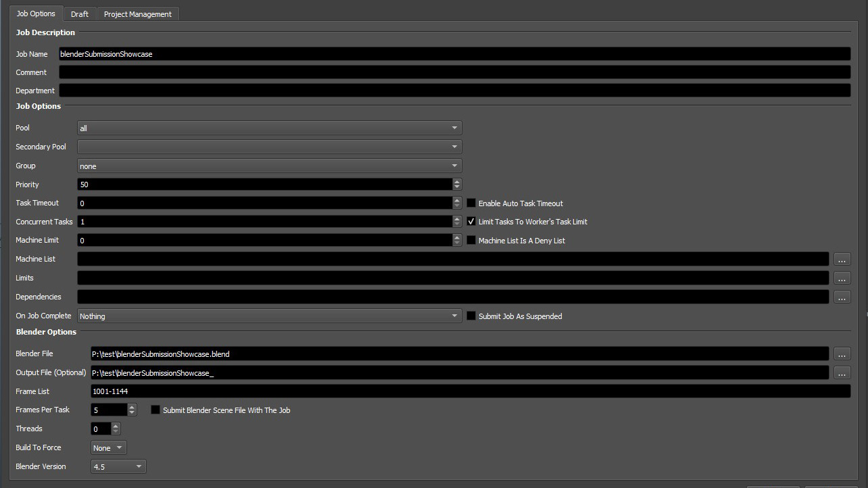Screen dimensions: 868x488
Task: Click the Limits text field
Action: [453, 278]
